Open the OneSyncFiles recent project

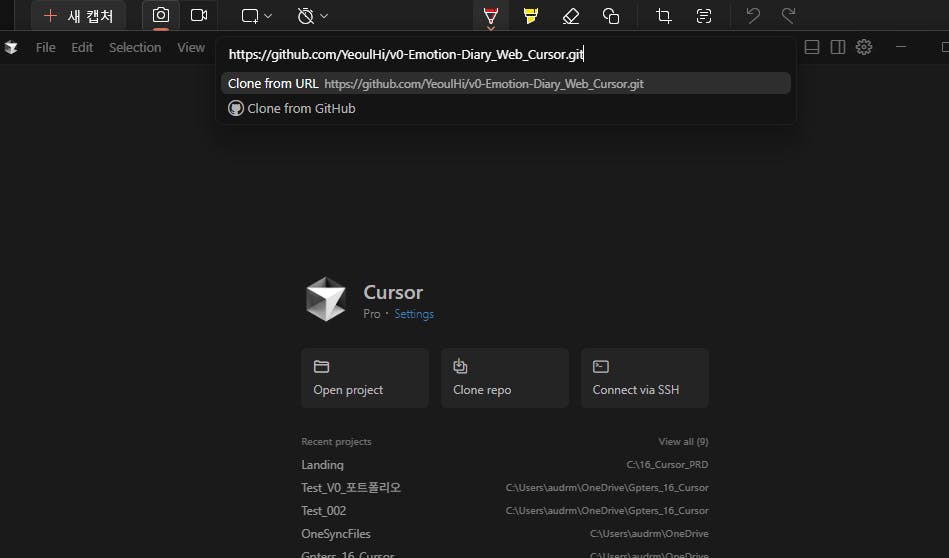[505, 534]
